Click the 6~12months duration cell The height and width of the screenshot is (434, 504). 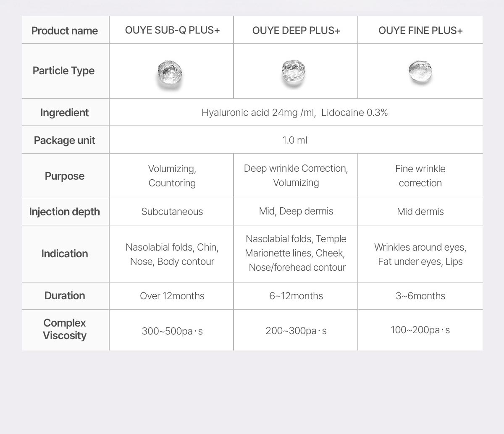coord(296,296)
